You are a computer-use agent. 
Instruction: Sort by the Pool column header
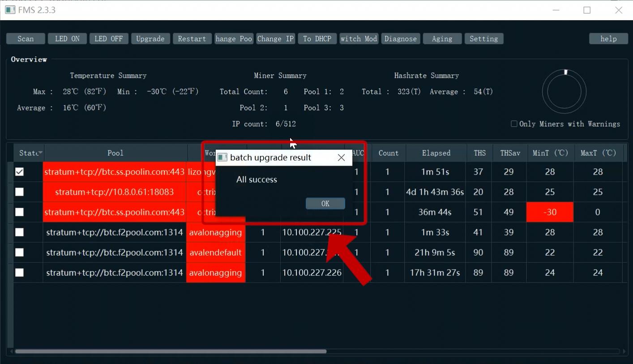tap(115, 153)
